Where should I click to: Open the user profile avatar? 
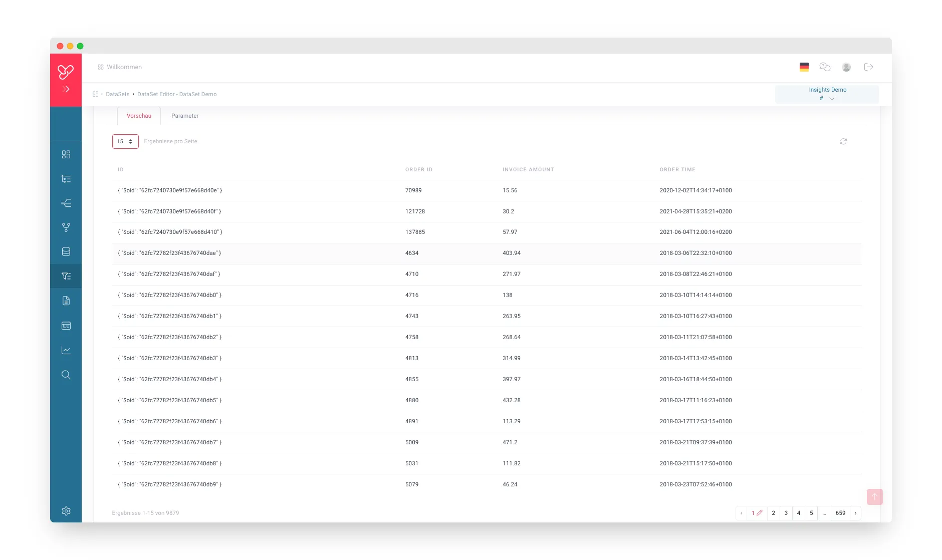(x=846, y=67)
